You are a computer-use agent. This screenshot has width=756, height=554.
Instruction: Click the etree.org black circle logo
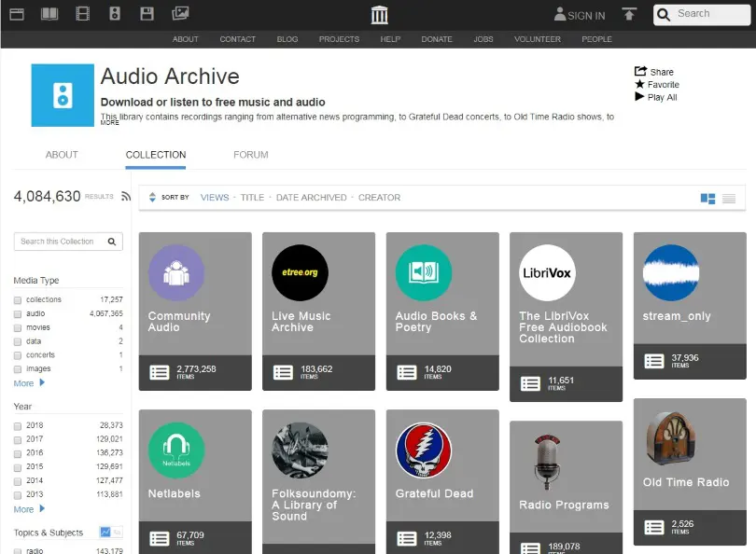[x=300, y=272]
